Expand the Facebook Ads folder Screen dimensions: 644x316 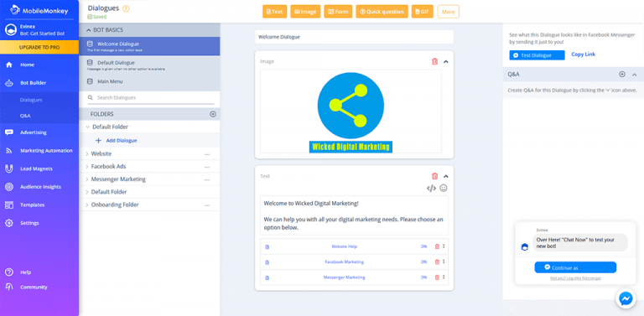(x=87, y=167)
